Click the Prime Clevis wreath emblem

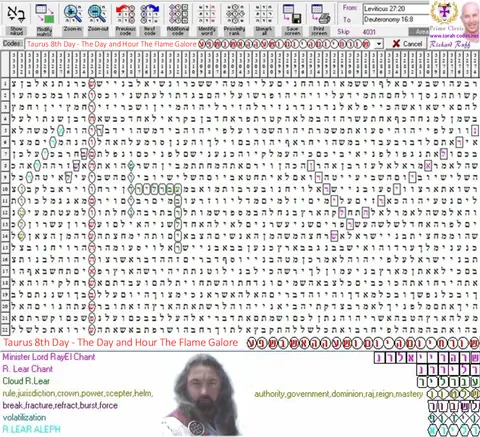(x=445, y=13)
